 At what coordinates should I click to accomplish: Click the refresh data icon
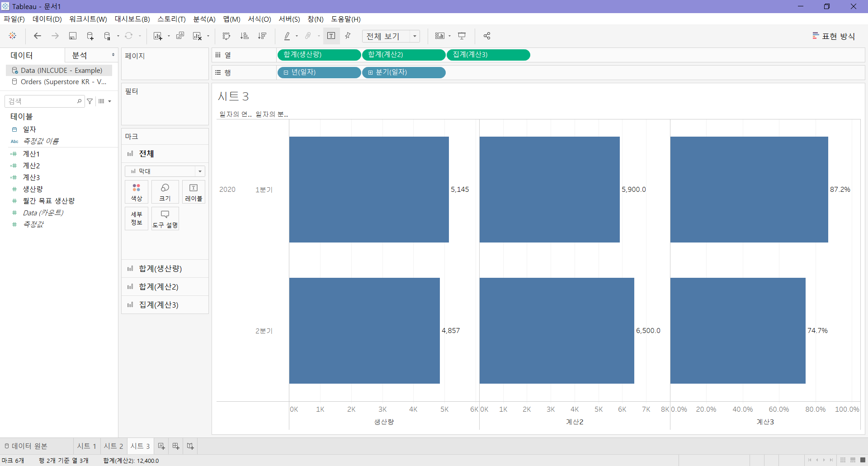[129, 36]
